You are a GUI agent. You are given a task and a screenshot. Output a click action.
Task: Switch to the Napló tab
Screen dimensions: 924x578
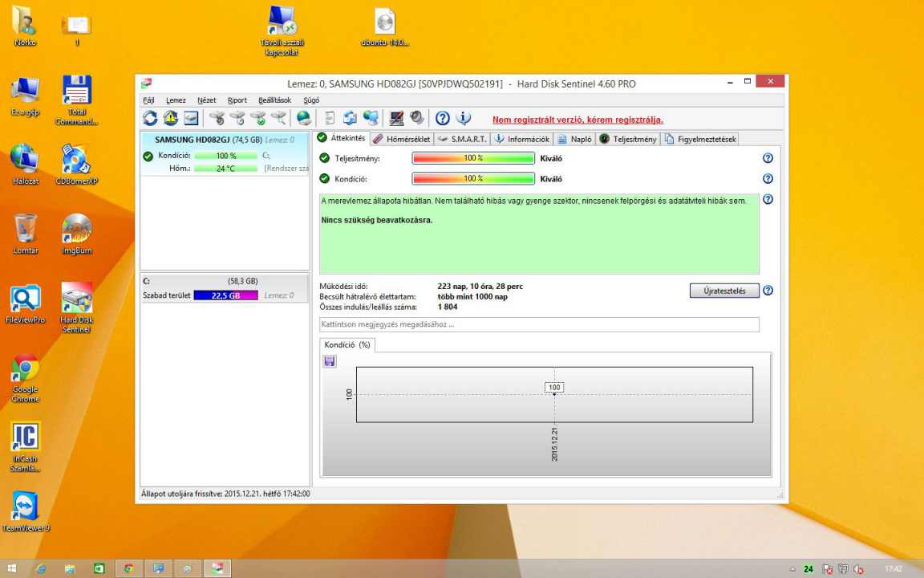[x=574, y=139]
